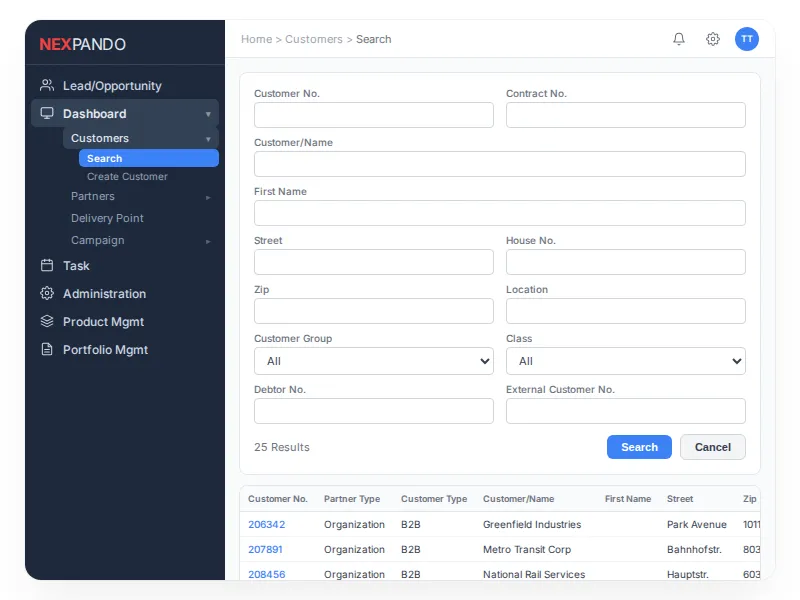This screenshot has width=800, height=600.
Task: Open the notification bell icon
Action: (679, 39)
